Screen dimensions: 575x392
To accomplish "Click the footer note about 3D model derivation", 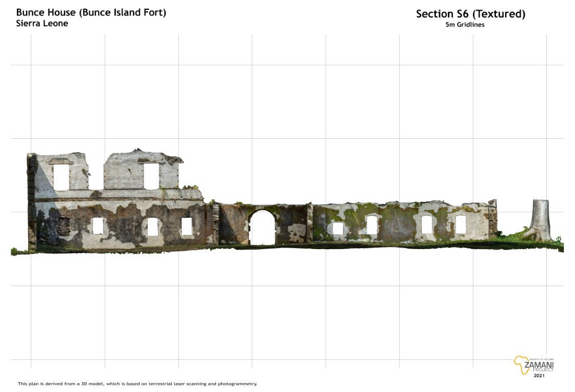I will pyautogui.click(x=137, y=383).
